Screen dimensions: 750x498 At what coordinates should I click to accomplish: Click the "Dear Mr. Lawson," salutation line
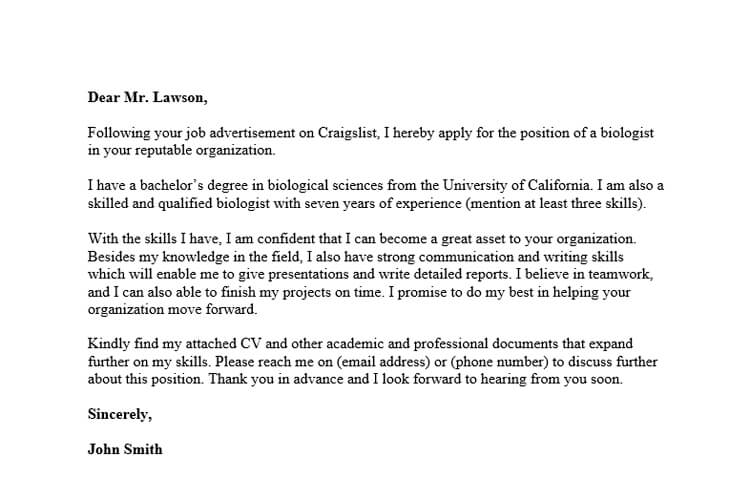[149, 97]
